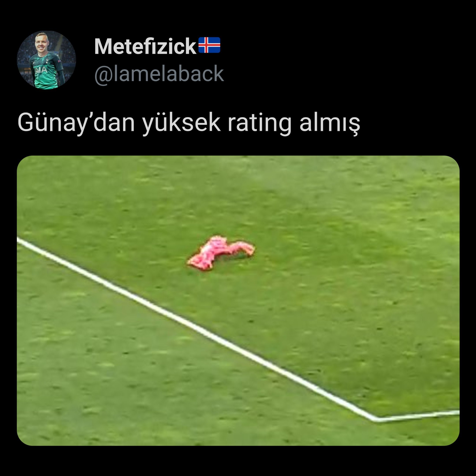The image size is (476, 476).
Task: Click the word "yüksek" in the tweet
Action: click(182, 123)
